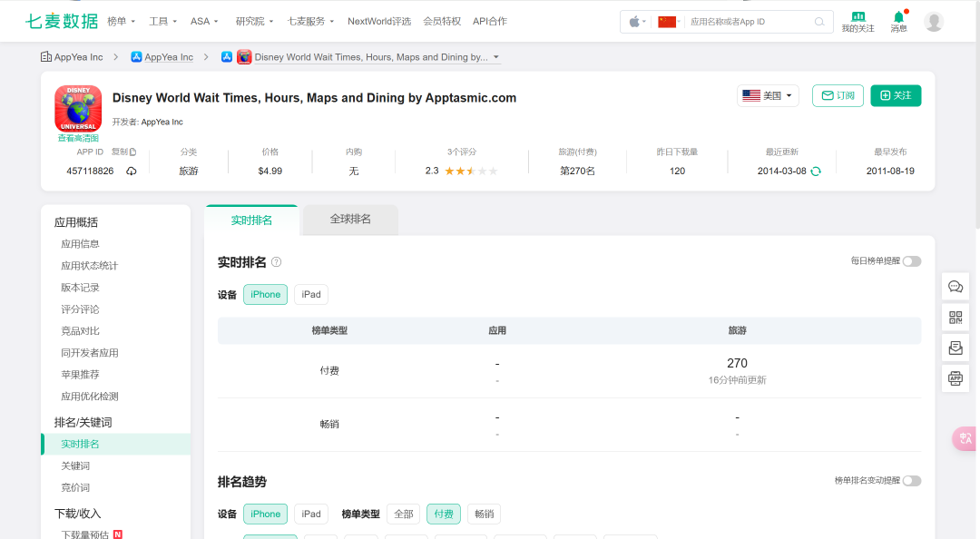The height and width of the screenshot is (539, 980).
Task: Open the user avatar profile
Action: [934, 21]
